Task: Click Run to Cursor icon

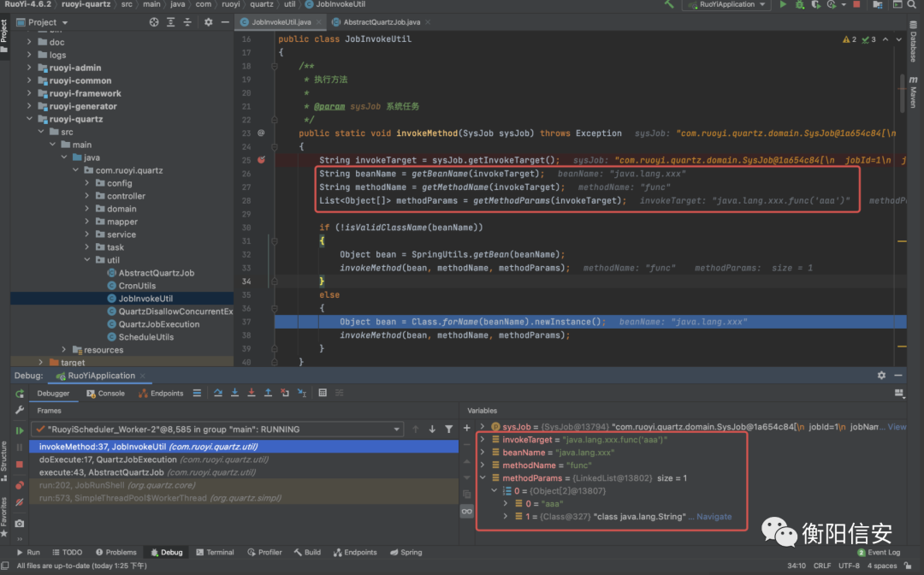Action: (x=302, y=393)
